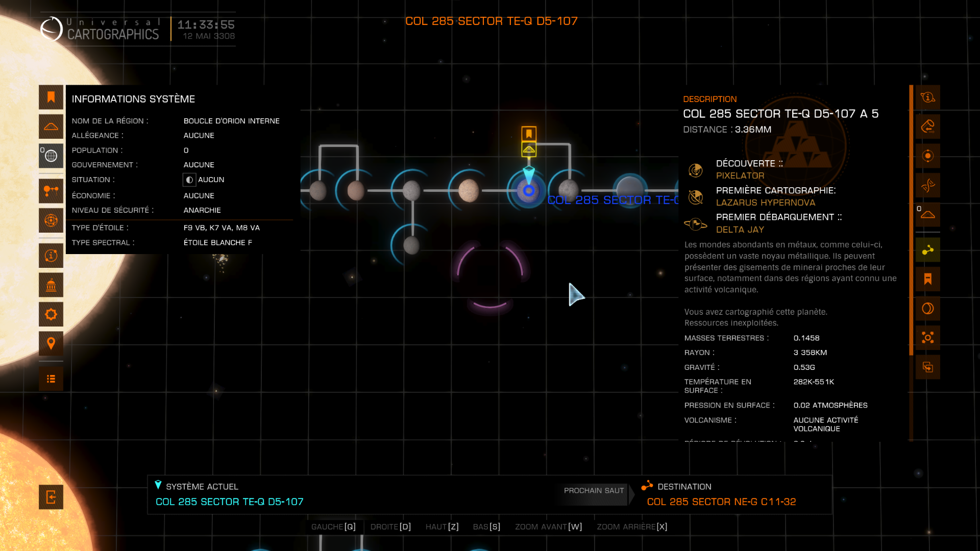Select the first planet on the left of the chain

[318, 191]
